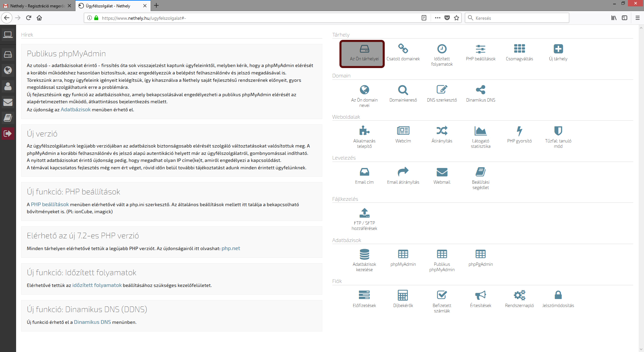Open the Webmail envelope icon
This screenshot has width=644, height=352.
tap(442, 172)
